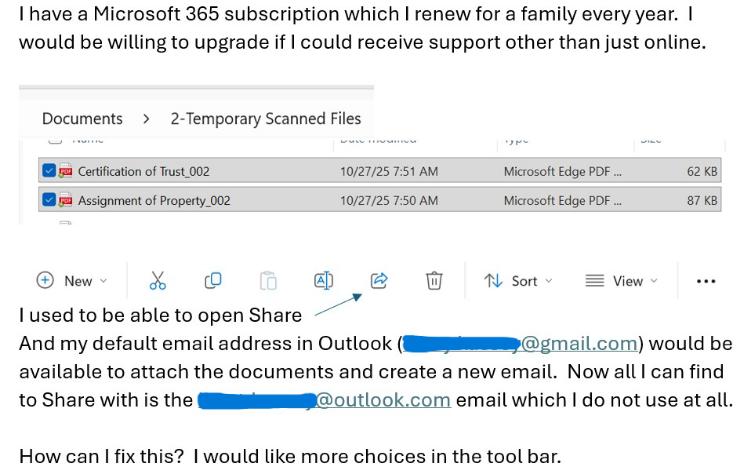The height and width of the screenshot is (474, 749).
Task: Click date 10/27/25 7:50 AM
Action: (x=389, y=201)
